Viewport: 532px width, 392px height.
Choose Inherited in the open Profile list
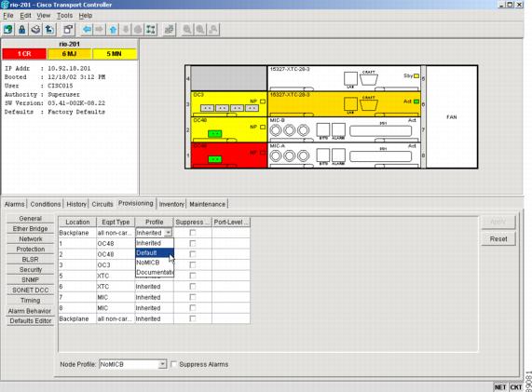point(155,243)
